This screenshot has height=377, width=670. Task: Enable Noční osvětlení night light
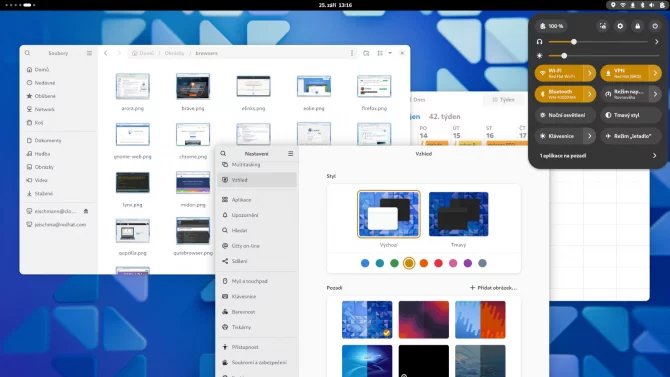click(x=565, y=115)
